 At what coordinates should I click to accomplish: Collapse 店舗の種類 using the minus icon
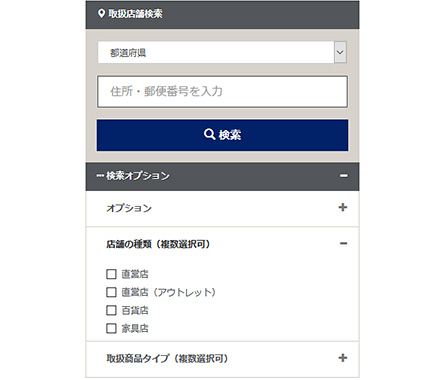[343, 244]
